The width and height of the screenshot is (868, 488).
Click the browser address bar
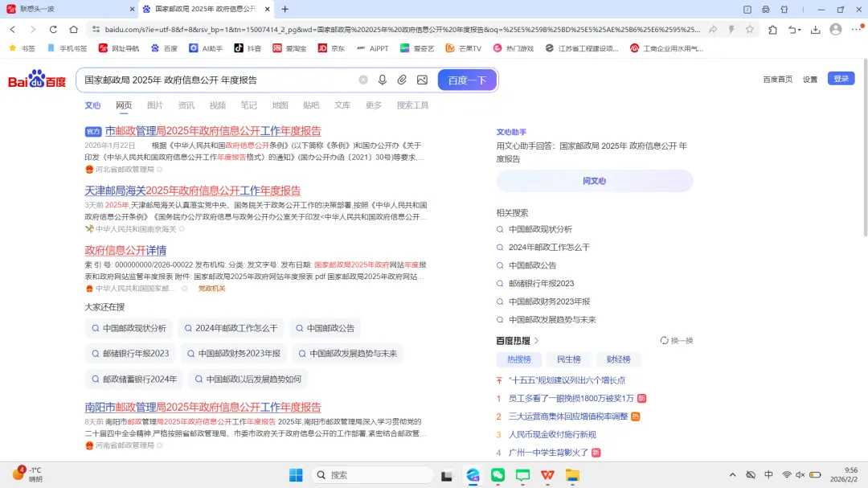(x=403, y=30)
